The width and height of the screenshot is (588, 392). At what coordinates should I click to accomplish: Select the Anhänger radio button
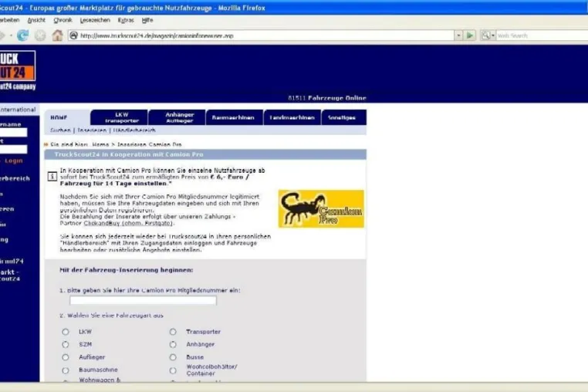pos(173,345)
